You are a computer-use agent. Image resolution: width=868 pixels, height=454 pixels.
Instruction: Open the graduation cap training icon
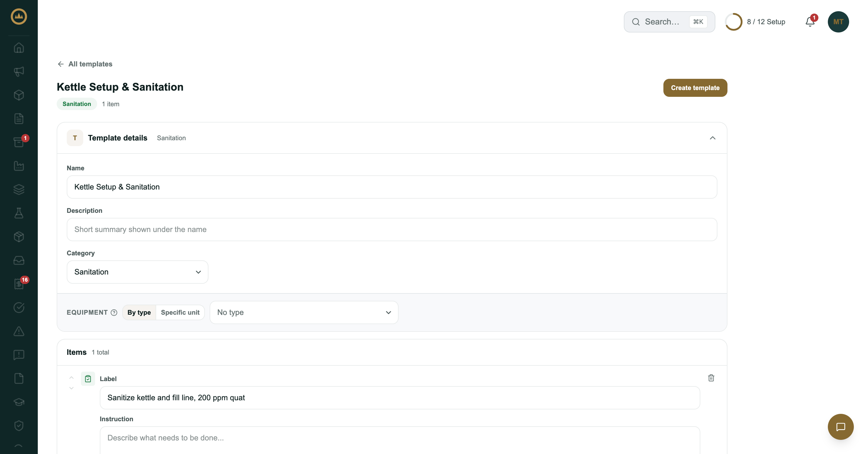19,402
